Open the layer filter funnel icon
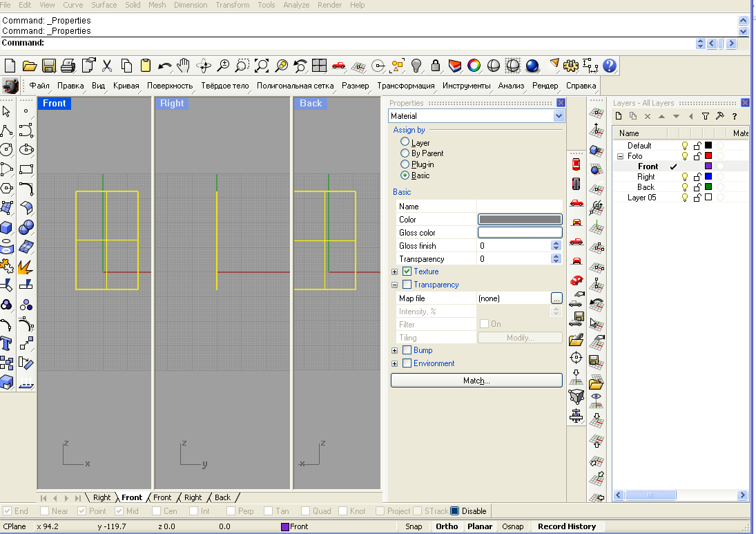Image resolution: width=756 pixels, height=534 pixels. point(705,117)
